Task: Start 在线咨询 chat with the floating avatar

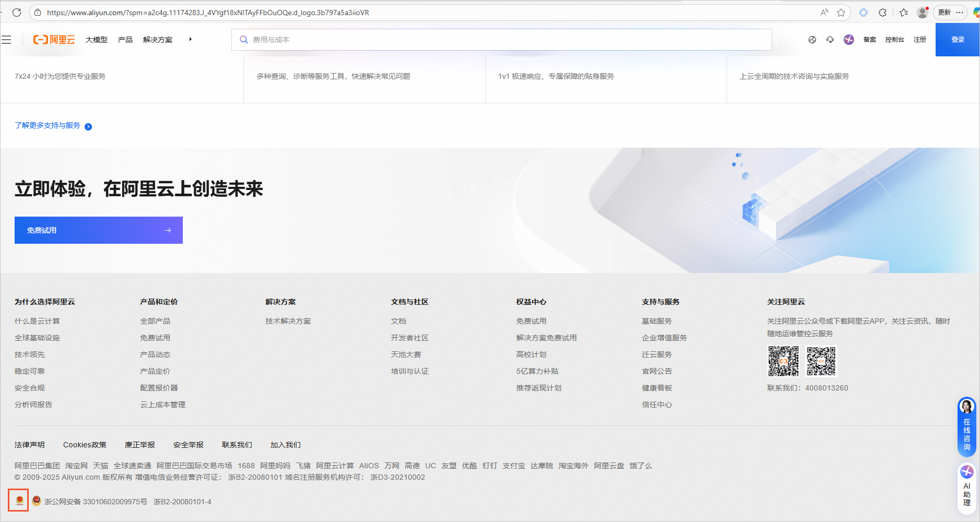Action: [966, 426]
